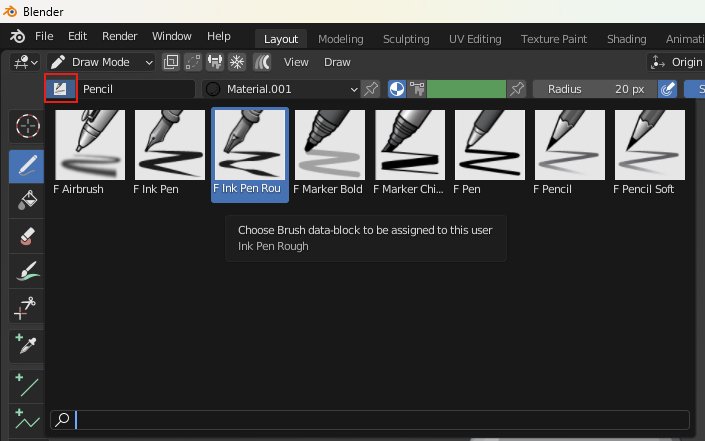Image resolution: width=705 pixels, height=441 pixels.
Task: Click the Blender logo menu icon
Action: [18, 36]
